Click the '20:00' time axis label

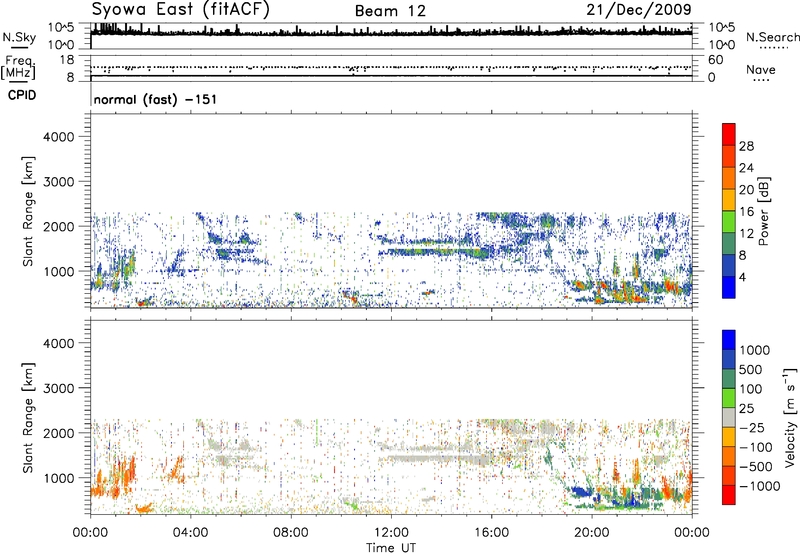(592, 533)
